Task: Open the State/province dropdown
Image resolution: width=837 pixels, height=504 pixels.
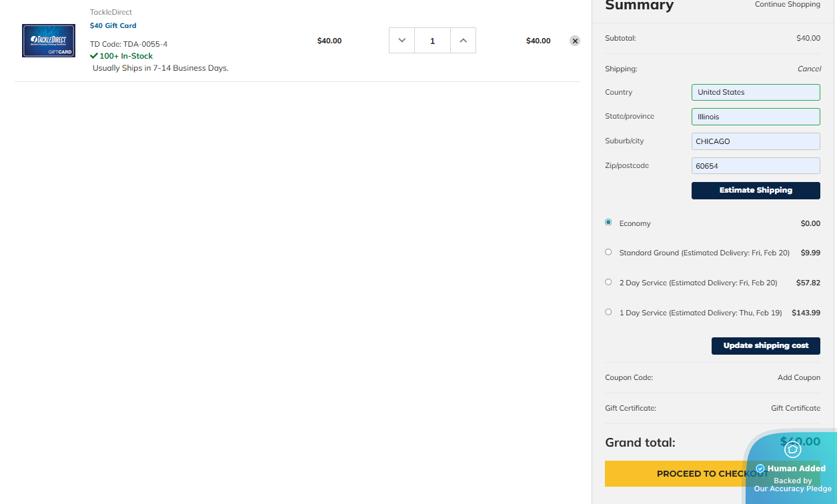Action: pos(755,117)
